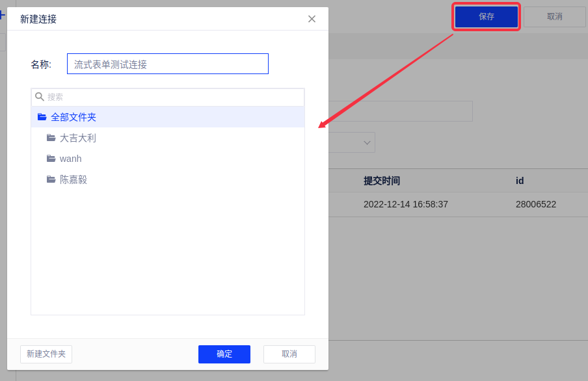Click the 名称 connection name input field

click(167, 64)
